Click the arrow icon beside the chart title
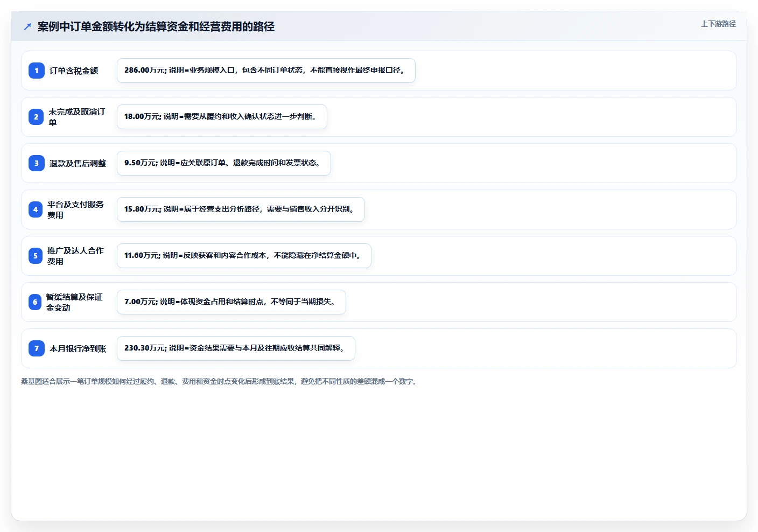The width and height of the screenshot is (758, 532). (x=27, y=26)
